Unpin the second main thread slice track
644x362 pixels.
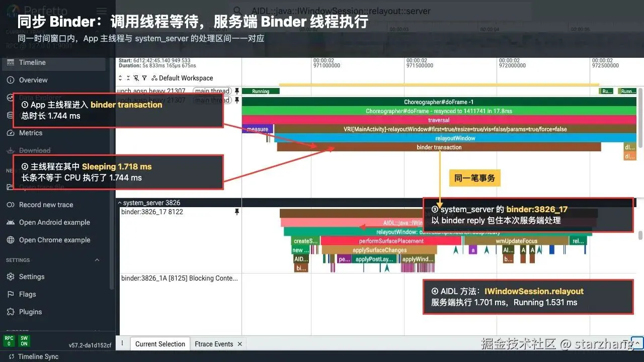pos(237,100)
